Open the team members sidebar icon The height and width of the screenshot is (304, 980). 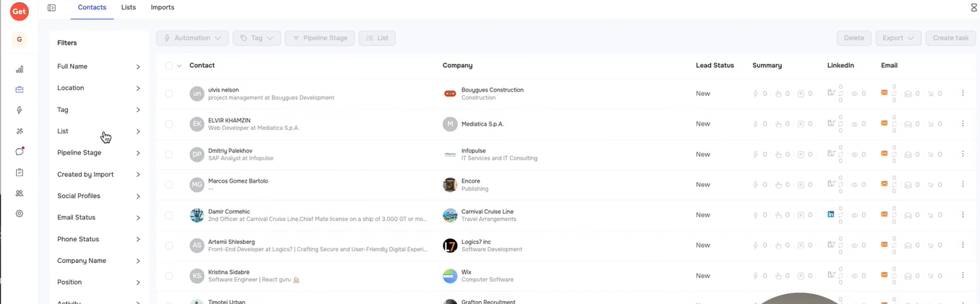(20, 193)
